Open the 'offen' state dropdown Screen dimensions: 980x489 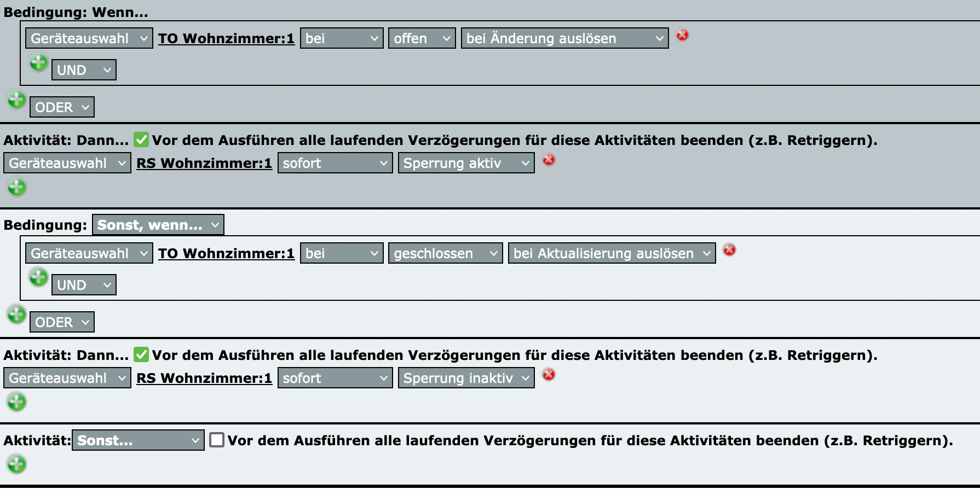click(x=422, y=38)
